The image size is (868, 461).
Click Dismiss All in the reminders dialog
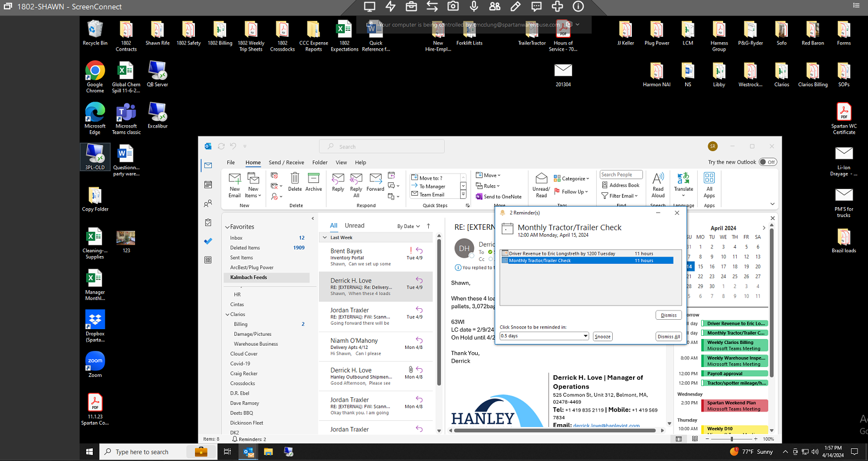[x=669, y=336]
